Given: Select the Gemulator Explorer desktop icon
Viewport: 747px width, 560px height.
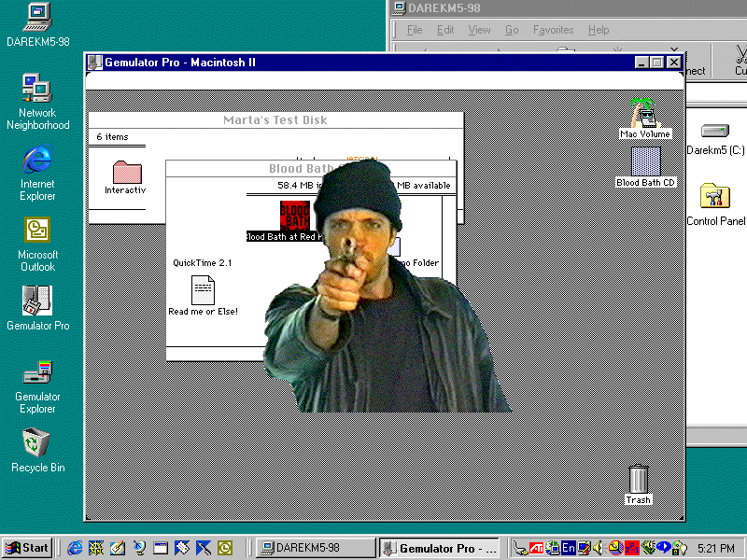Looking at the screenshot, I should pos(37,386).
